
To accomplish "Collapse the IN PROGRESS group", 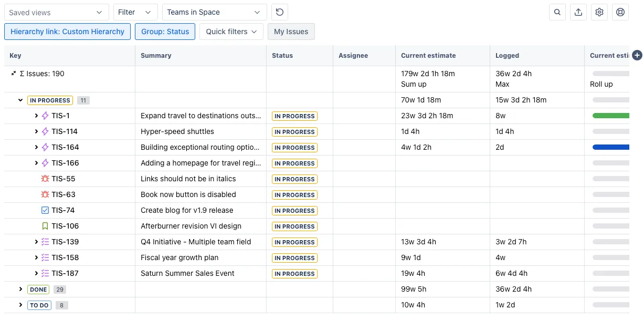I will (x=20, y=100).
